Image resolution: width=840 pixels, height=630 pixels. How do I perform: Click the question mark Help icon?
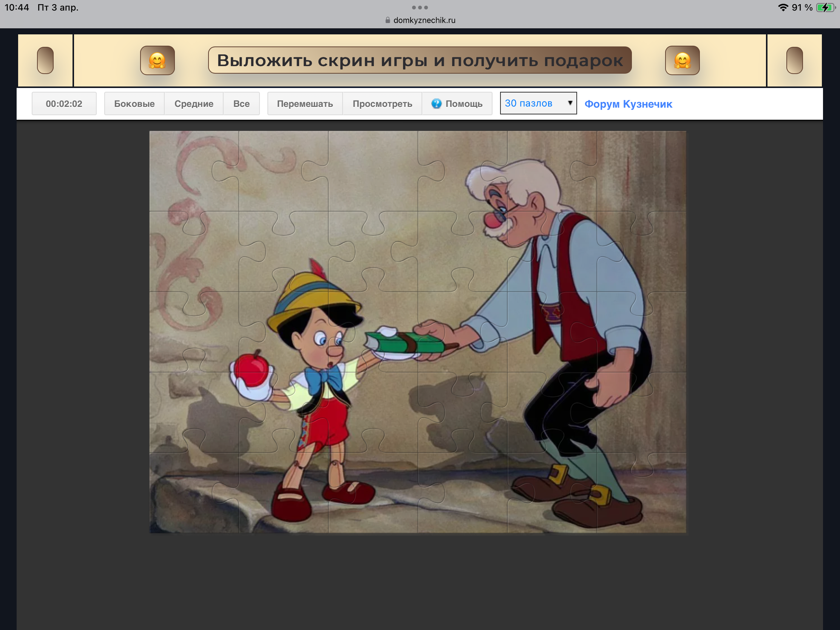[x=436, y=103]
